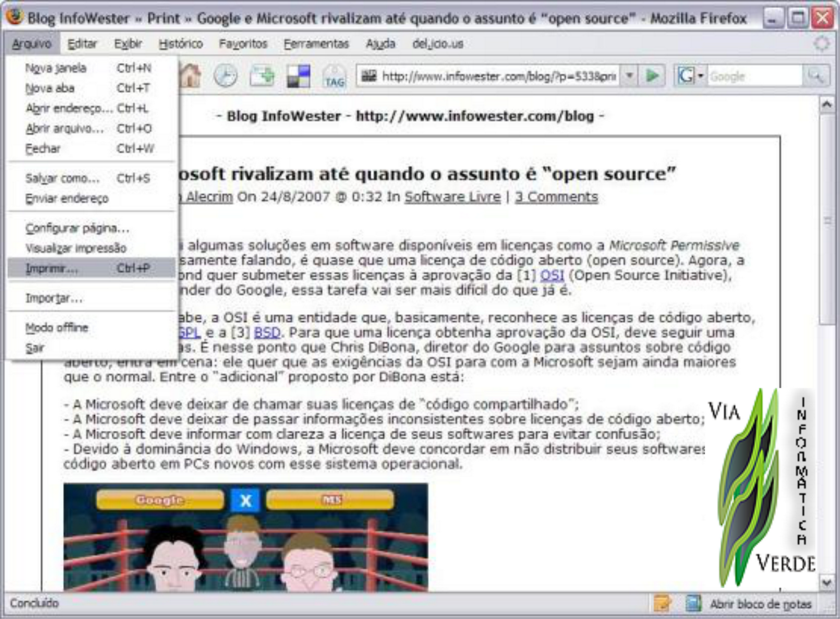The width and height of the screenshot is (840, 619).
Task: Click Abrir bloco de notas
Action: click(x=761, y=604)
